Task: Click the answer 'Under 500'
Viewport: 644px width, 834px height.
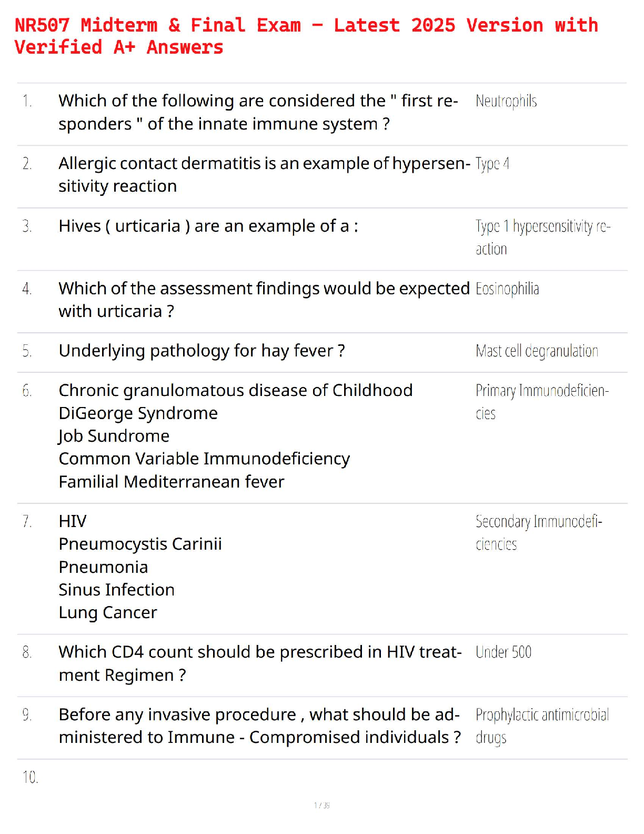Action: (503, 652)
